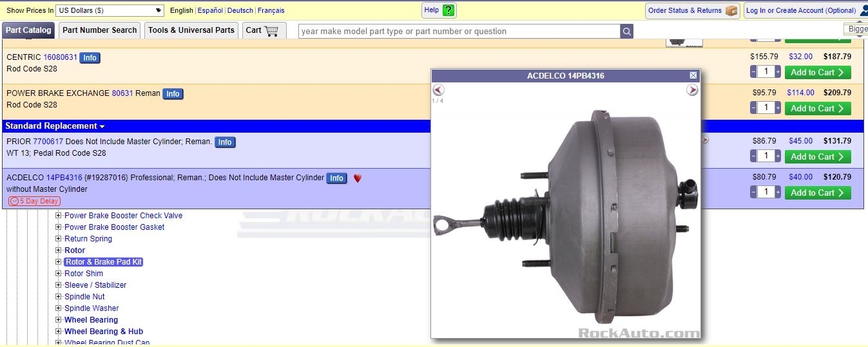Add ACDELCO $120.79 item to cart

(818, 192)
